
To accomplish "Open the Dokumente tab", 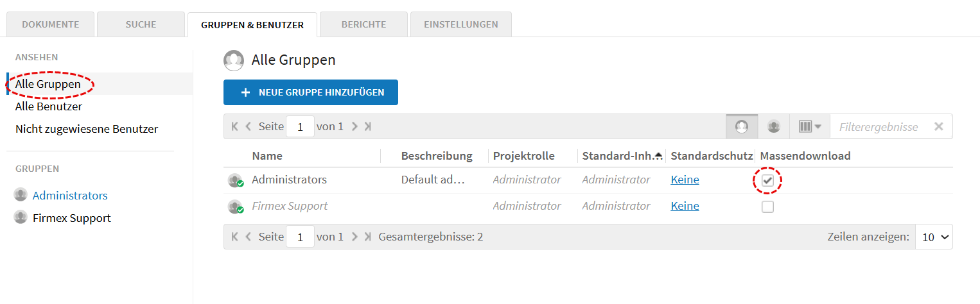I will click(x=51, y=24).
